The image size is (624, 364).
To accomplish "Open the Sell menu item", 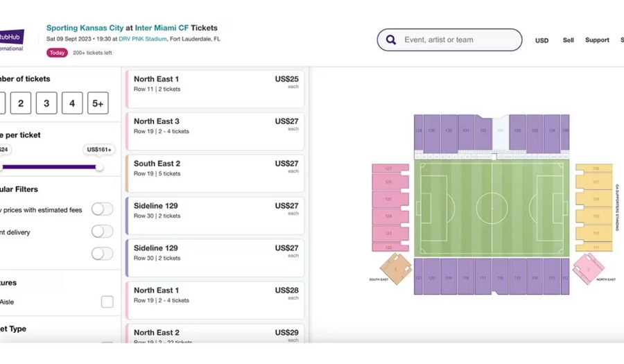I will [569, 40].
